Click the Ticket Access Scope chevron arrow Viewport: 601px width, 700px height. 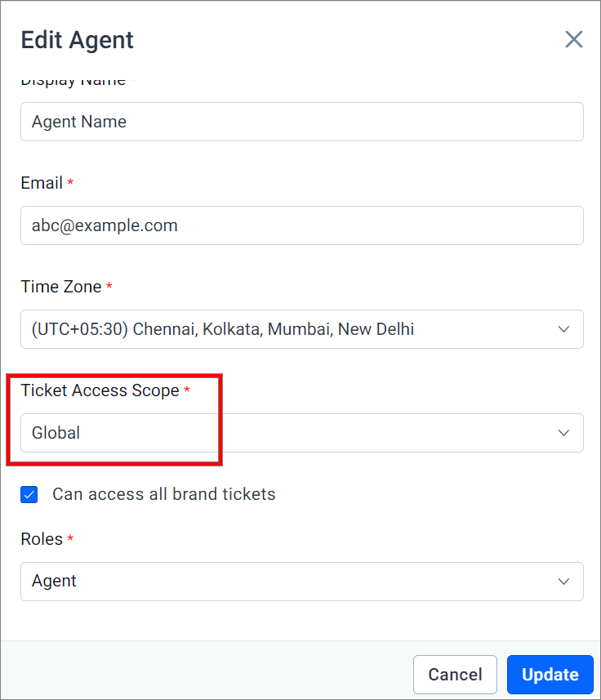(x=563, y=433)
